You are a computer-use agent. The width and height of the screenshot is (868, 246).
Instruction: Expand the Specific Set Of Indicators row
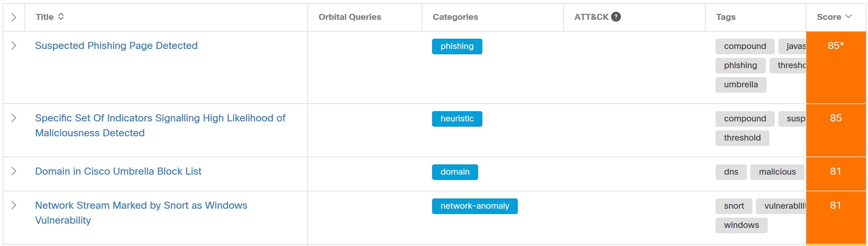(x=13, y=118)
